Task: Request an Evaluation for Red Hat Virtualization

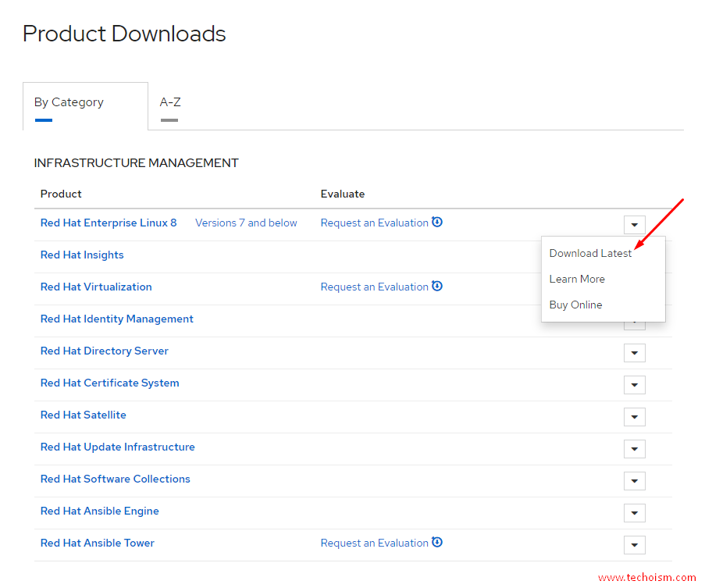Action: (x=374, y=287)
